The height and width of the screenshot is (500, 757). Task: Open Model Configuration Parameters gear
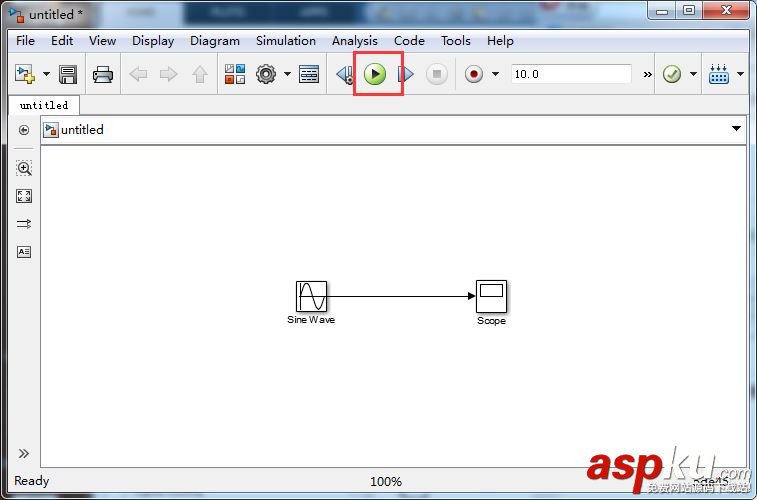coord(266,74)
